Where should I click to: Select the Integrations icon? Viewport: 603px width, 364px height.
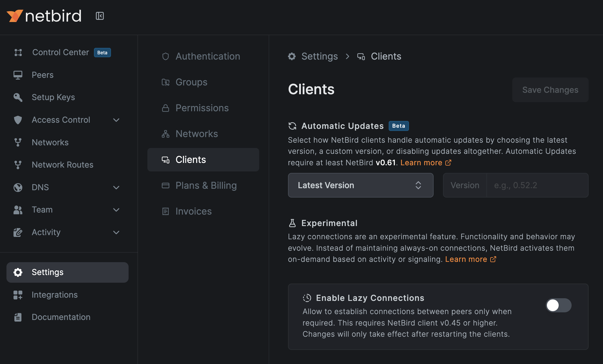point(18,295)
